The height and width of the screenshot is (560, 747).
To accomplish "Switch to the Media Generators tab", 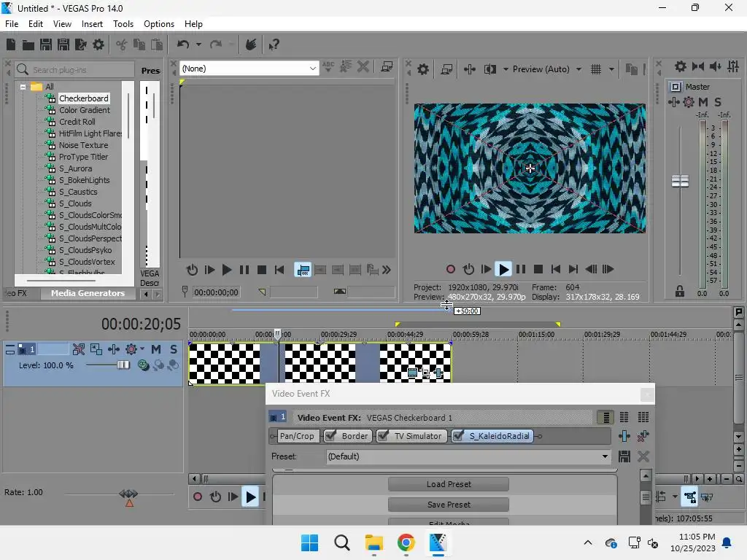I will tap(88, 293).
